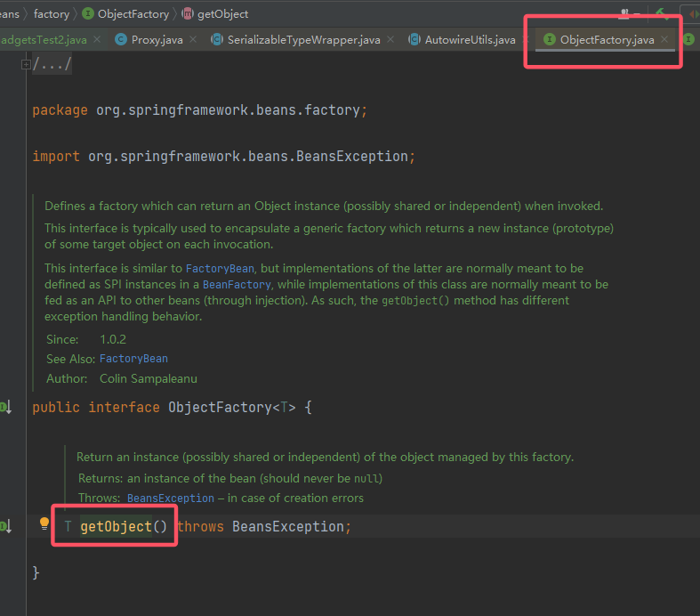
Task: Close the SerializableTypeWrapper.java tab
Action: click(x=390, y=40)
